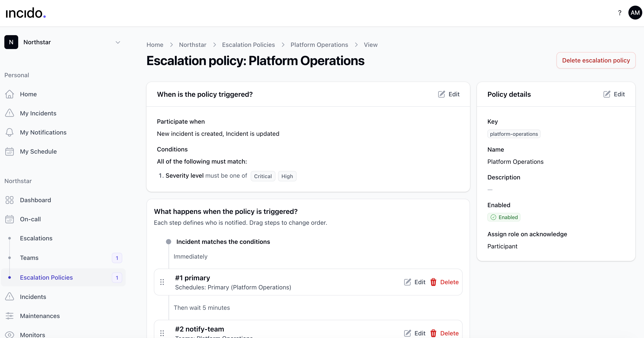Click the Critical severity tag
The height and width of the screenshot is (338, 644).
263,176
